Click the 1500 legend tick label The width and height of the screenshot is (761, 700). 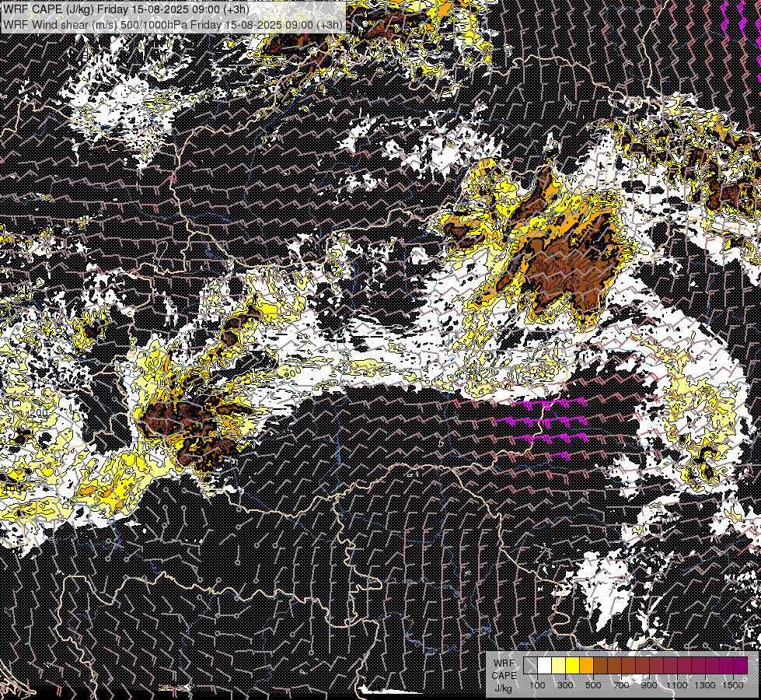[733, 685]
